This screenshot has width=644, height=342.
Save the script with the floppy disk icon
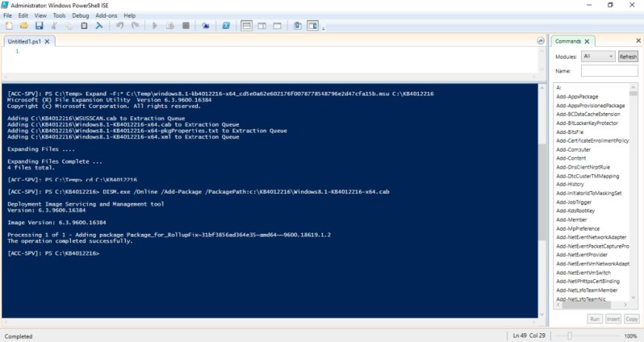tap(39, 26)
